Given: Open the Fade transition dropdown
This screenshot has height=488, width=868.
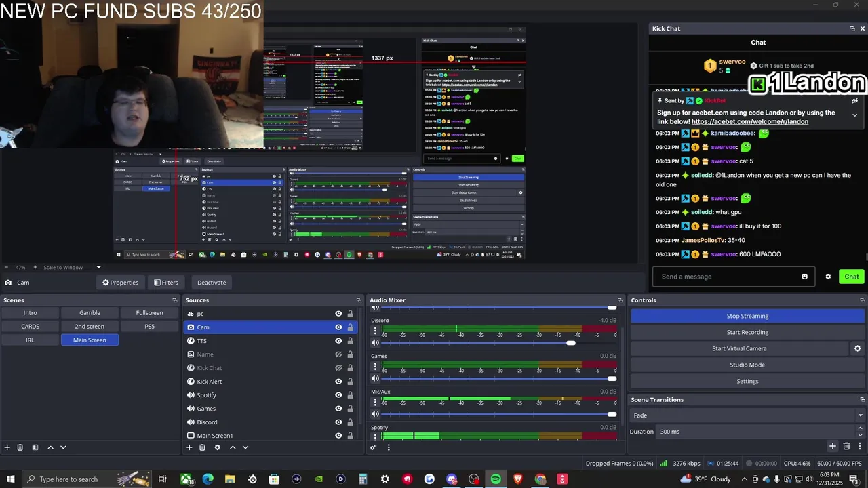Looking at the screenshot, I should [747, 415].
